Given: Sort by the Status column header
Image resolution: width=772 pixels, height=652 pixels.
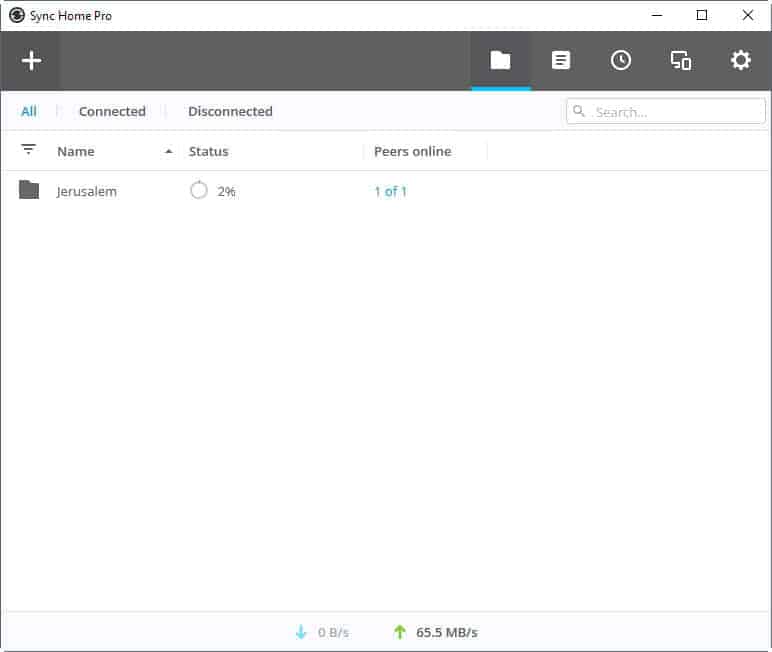Looking at the screenshot, I should point(209,151).
